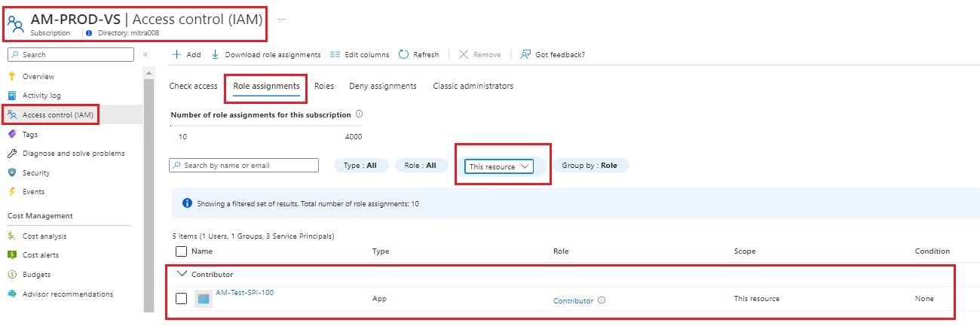
Task: Toggle the select-all checkbox beside Name header
Action: coord(181,251)
